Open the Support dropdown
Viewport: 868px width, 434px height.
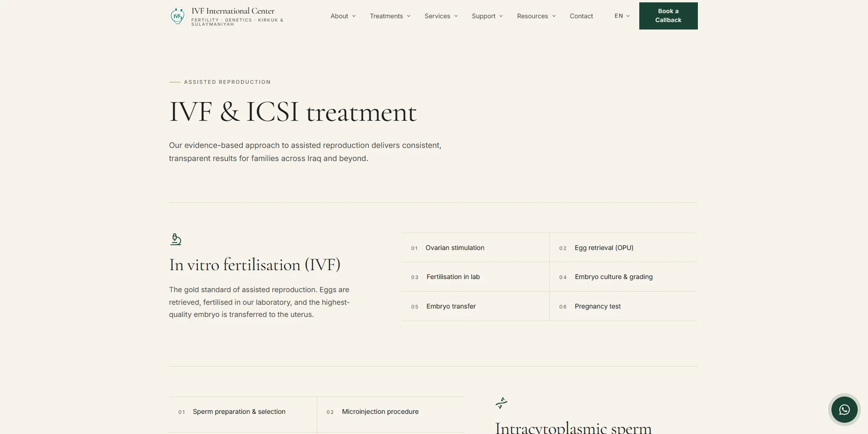click(x=487, y=16)
